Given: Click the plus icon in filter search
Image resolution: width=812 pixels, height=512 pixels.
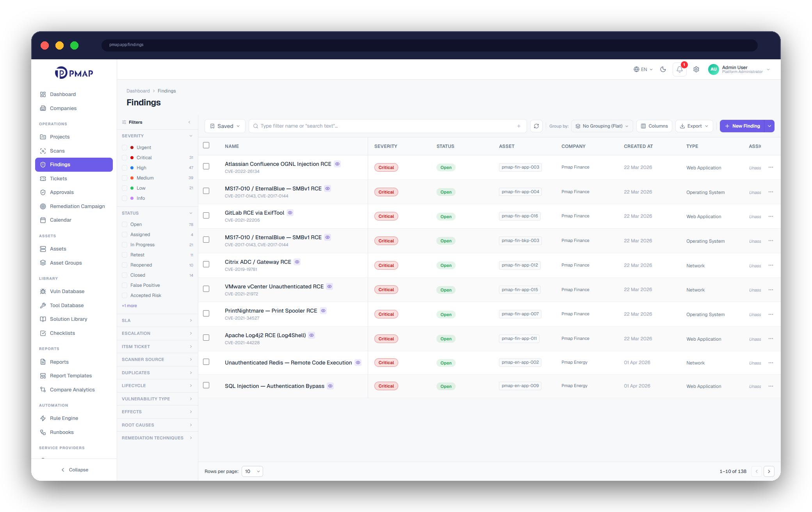Looking at the screenshot, I should (x=519, y=126).
